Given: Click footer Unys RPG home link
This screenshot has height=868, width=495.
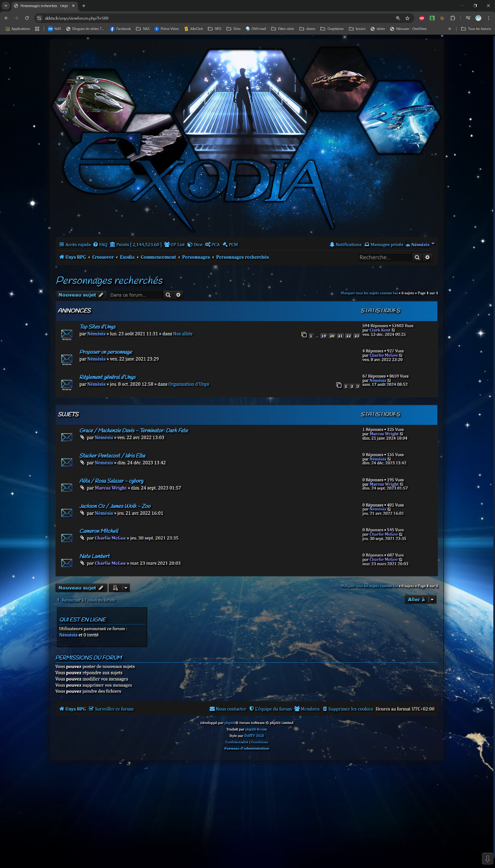Looking at the screenshot, I should [73, 709].
